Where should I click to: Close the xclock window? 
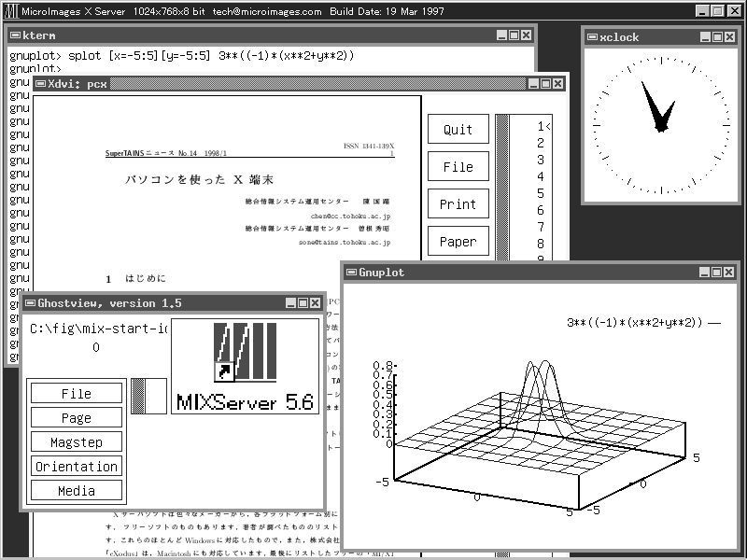pyautogui.click(x=729, y=37)
